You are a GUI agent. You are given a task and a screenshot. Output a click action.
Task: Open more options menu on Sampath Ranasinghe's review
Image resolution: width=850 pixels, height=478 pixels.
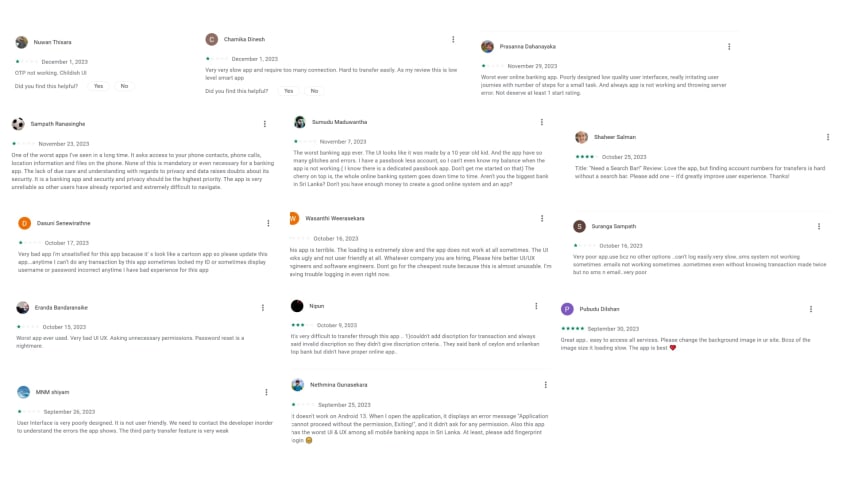tap(265, 124)
